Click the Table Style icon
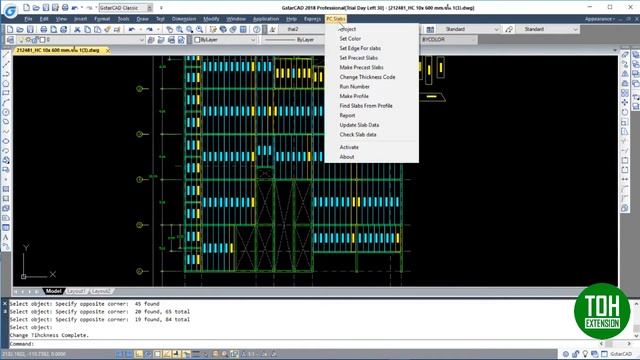 coord(430,29)
